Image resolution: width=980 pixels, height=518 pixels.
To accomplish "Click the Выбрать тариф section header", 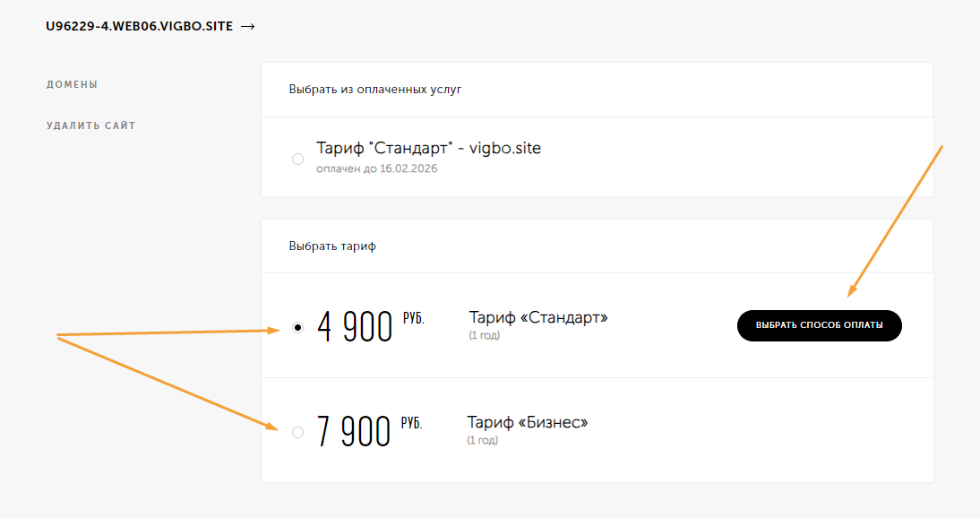I will 332,246.
